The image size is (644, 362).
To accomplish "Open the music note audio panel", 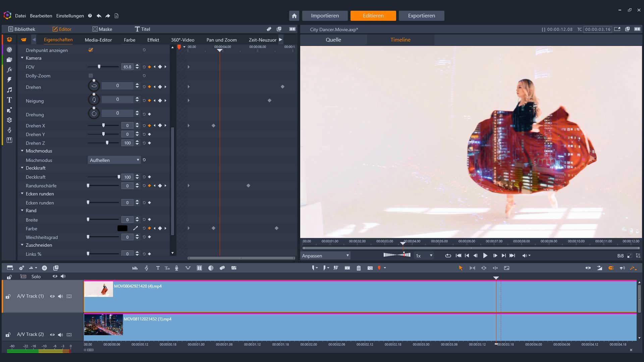I will [x=9, y=90].
